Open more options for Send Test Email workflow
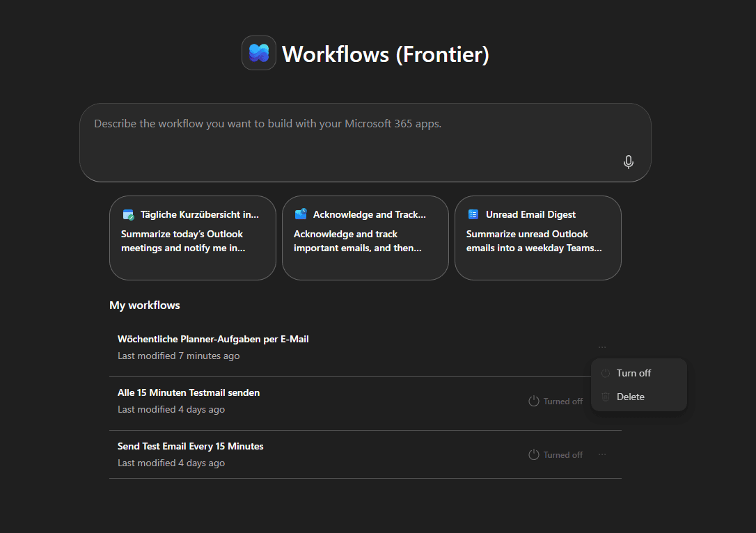This screenshot has height=533, width=756. 602,454
